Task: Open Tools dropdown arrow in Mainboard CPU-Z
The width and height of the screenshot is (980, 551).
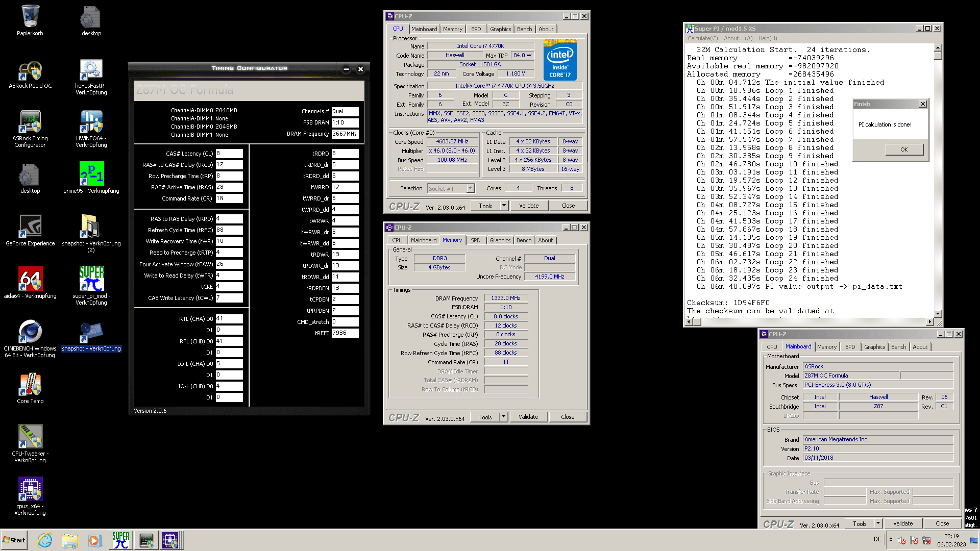Action: click(878, 523)
